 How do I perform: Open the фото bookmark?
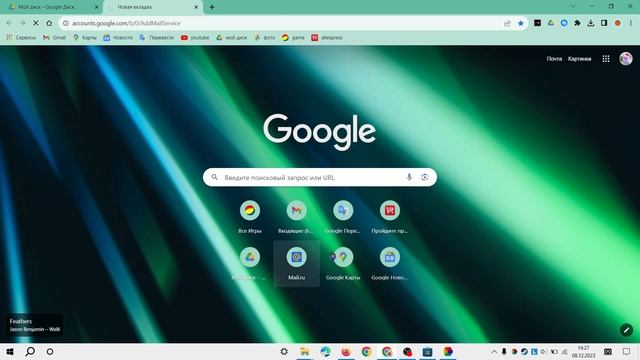pyautogui.click(x=264, y=38)
